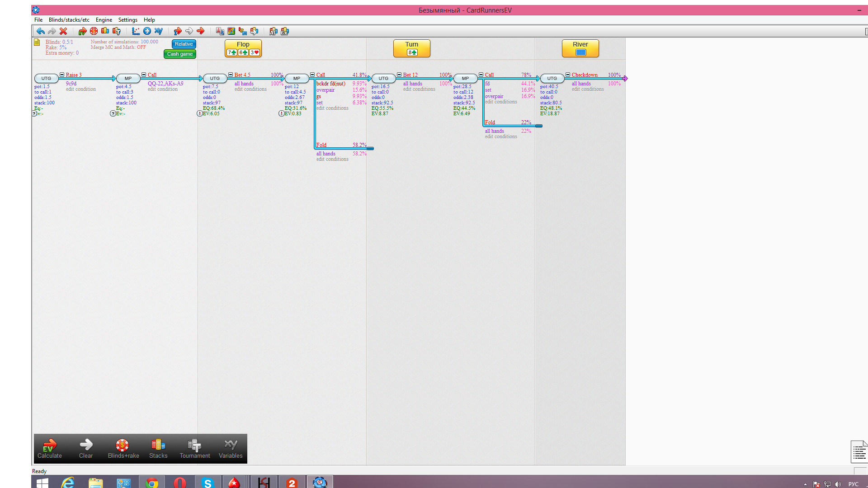The height and width of the screenshot is (488, 868).
Task: Collapse the Raise 3 action branch
Action: [62, 75]
